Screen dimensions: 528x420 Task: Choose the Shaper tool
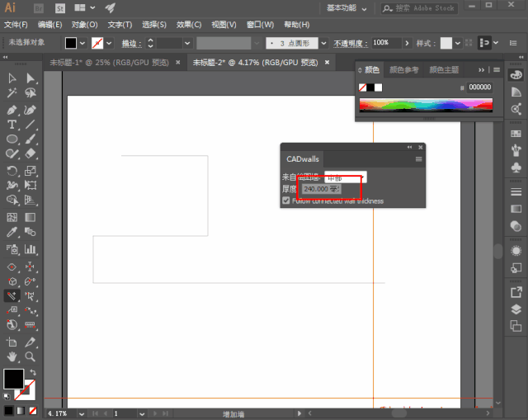(12, 154)
